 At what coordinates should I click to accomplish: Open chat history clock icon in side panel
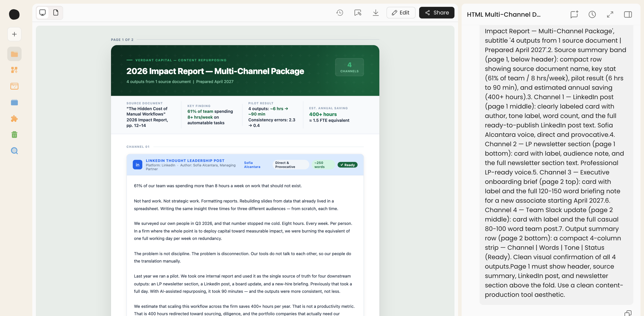click(x=592, y=14)
